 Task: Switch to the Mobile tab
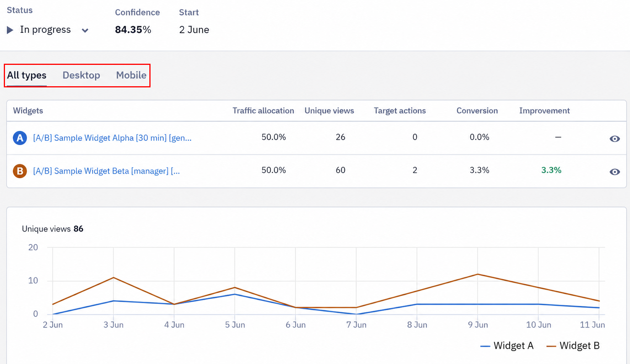click(131, 75)
